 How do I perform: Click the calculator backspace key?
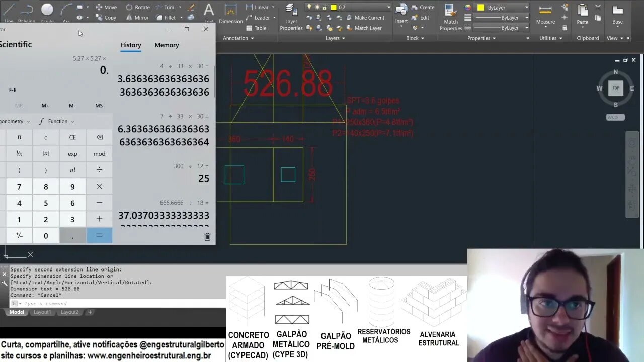pyautogui.click(x=99, y=137)
